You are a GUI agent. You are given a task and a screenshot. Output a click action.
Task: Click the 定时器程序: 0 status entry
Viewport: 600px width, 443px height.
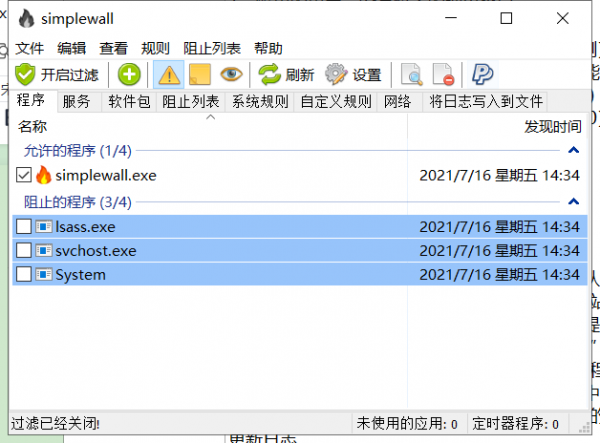[x=515, y=423]
